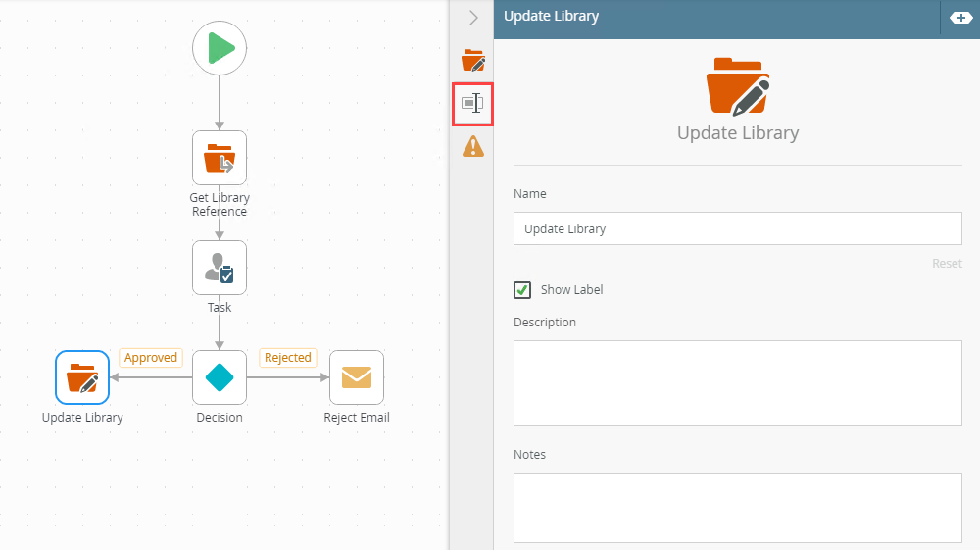Select the Rejected outcome label
The height and width of the screenshot is (550, 980).
[x=288, y=358]
